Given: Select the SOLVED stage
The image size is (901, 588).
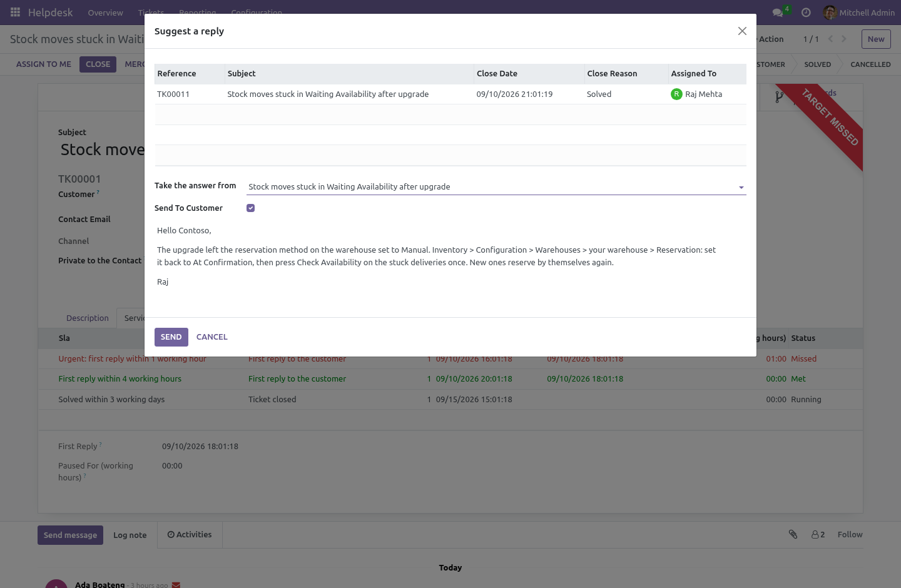Looking at the screenshot, I should (817, 64).
